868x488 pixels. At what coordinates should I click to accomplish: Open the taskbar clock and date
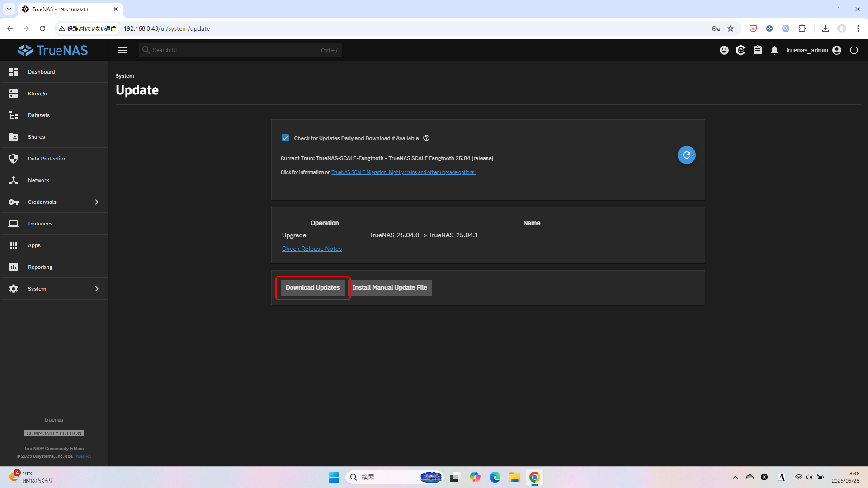pyautogui.click(x=845, y=477)
